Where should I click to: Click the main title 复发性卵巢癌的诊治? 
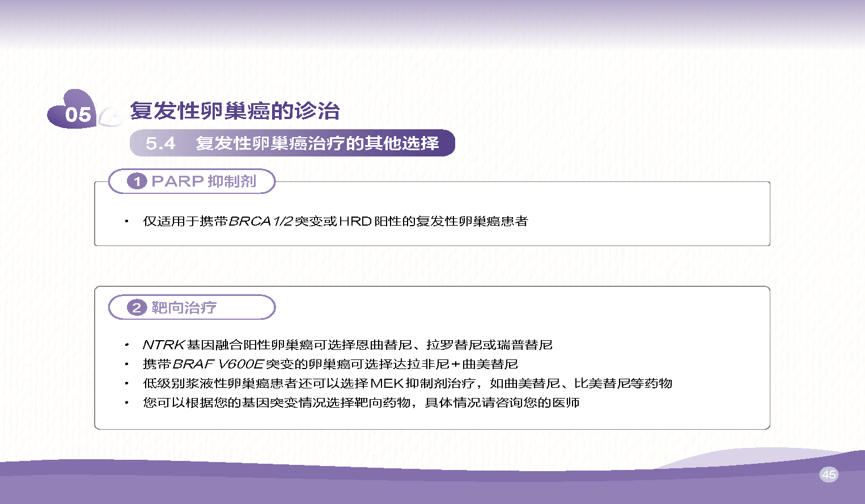coord(235,111)
